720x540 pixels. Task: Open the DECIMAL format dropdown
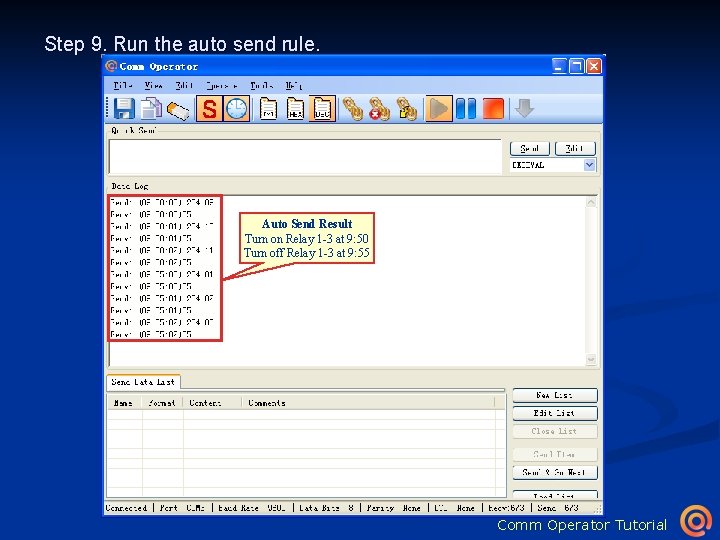tap(590, 165)
